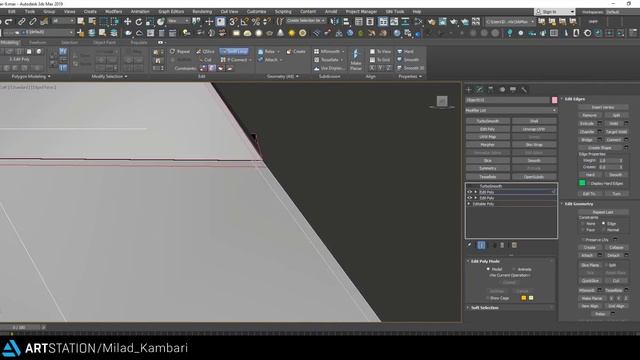
Task: Click the Make Planar lightning icon
Action: [x=356, y=55]
